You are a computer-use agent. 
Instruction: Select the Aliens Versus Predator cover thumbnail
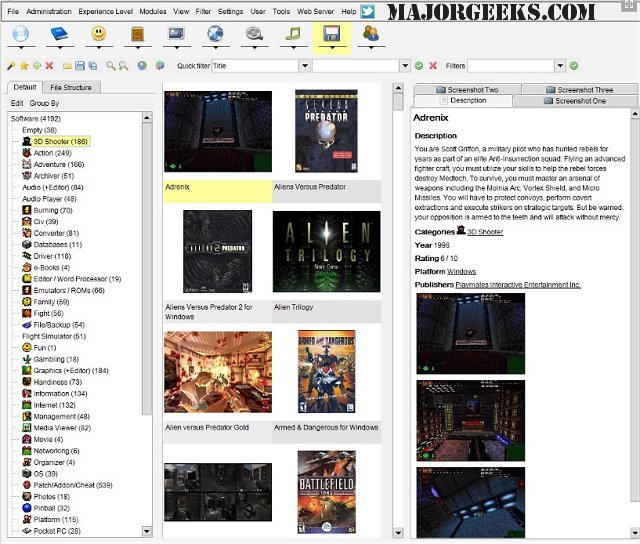pyautogui.click(x=326, y=131)
